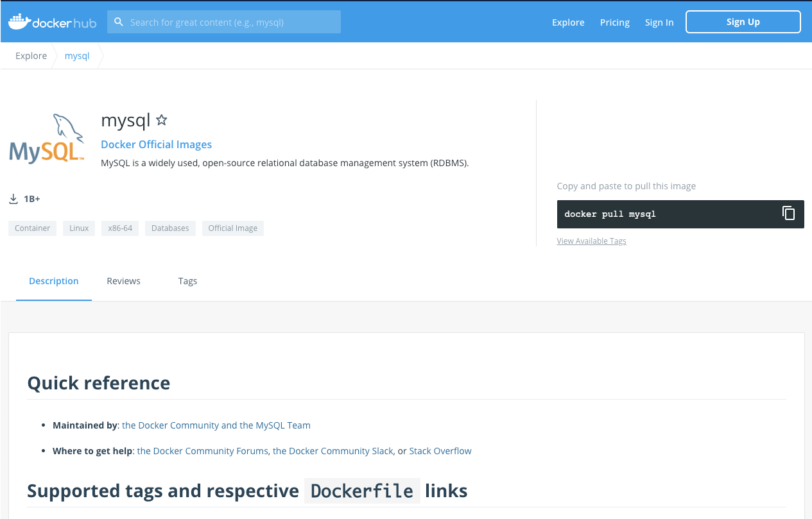Viewport: 812px width, 519px height.
Task: Click the MySQL RDBMS description text
Action: pyautogui.click(x=285, y=163)
